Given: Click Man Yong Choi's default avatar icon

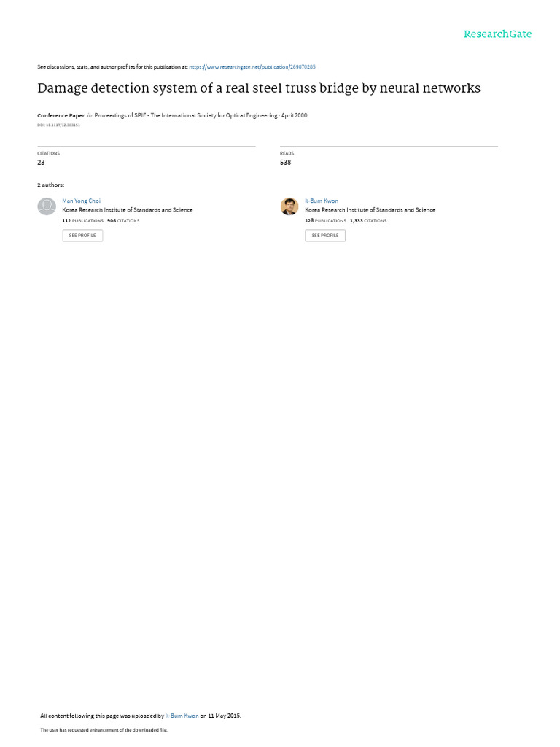Looking at the screenshot, I should (x=47, y=206).
